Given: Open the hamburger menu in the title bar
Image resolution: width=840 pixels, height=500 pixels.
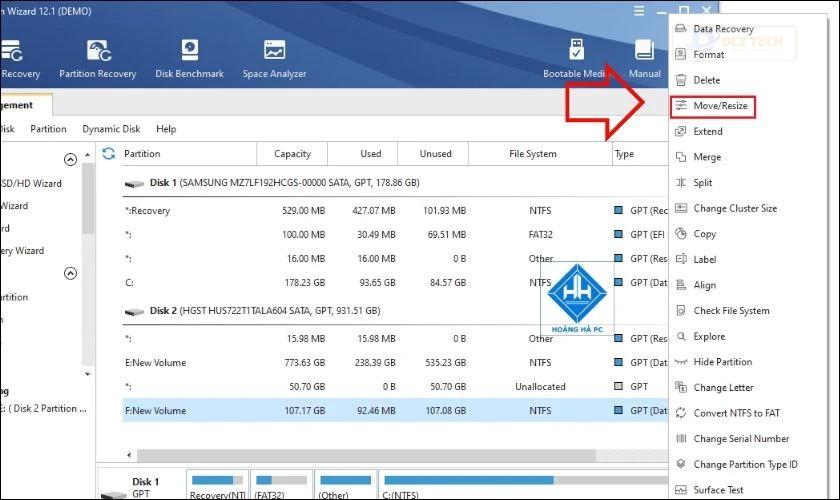Looking at the screenshot, I should pos(639,11).
